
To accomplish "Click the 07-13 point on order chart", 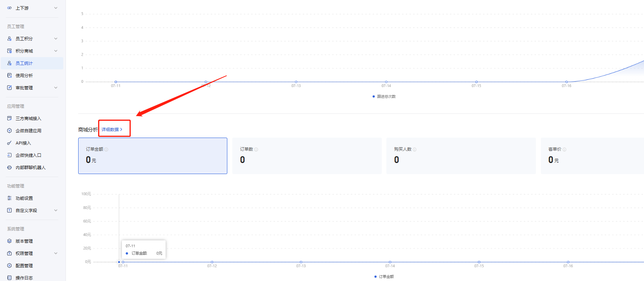I will (301, 262).
